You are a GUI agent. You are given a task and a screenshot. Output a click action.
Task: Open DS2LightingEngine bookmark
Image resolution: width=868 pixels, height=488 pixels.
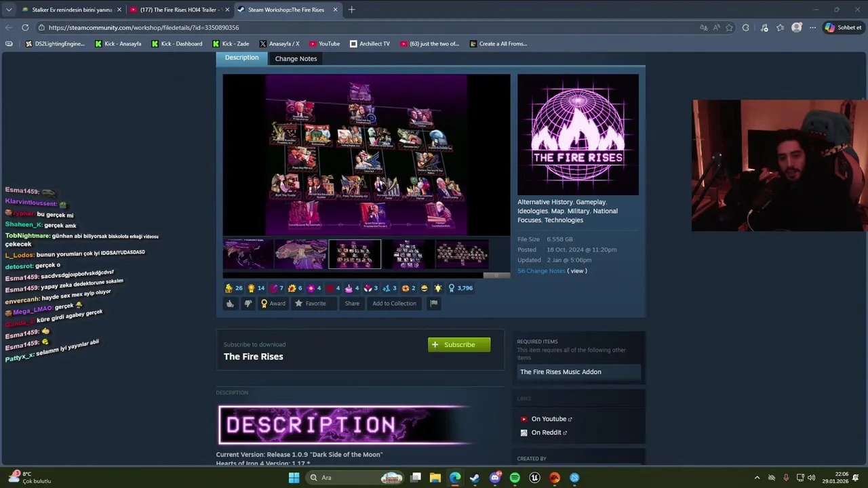tap(55, 44)
